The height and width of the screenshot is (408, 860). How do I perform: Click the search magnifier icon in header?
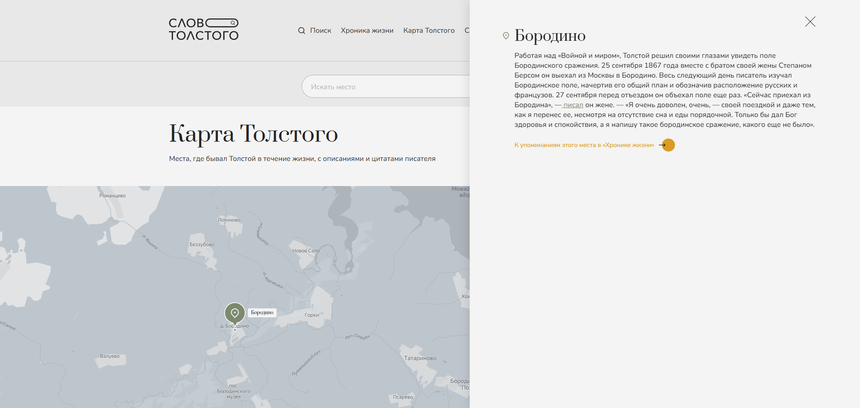(302, 31)
